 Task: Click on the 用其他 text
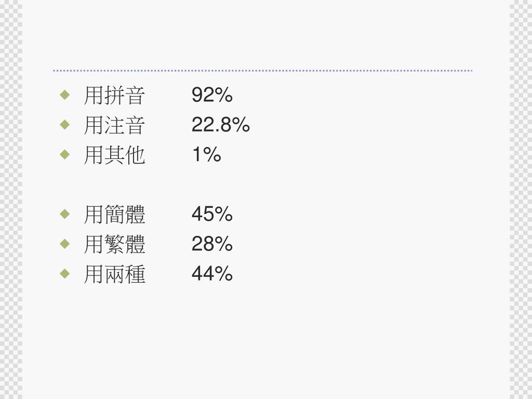(114, 155)
